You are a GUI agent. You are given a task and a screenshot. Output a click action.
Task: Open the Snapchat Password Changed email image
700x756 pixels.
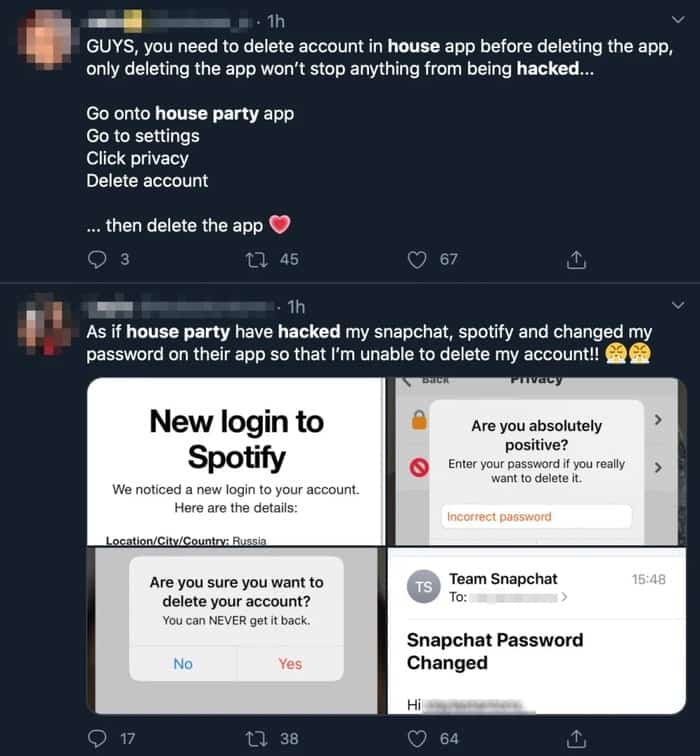537,631
